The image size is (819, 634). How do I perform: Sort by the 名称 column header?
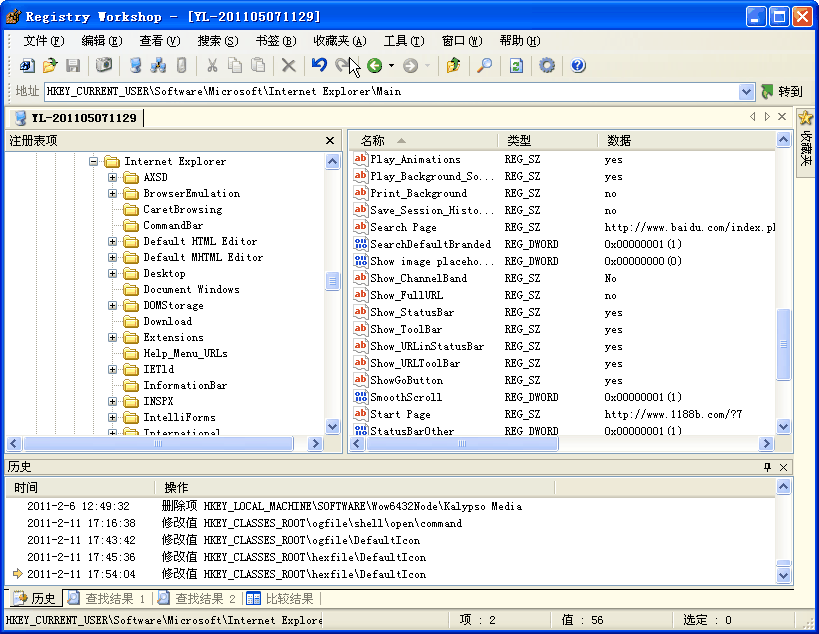tap(372, 141)
